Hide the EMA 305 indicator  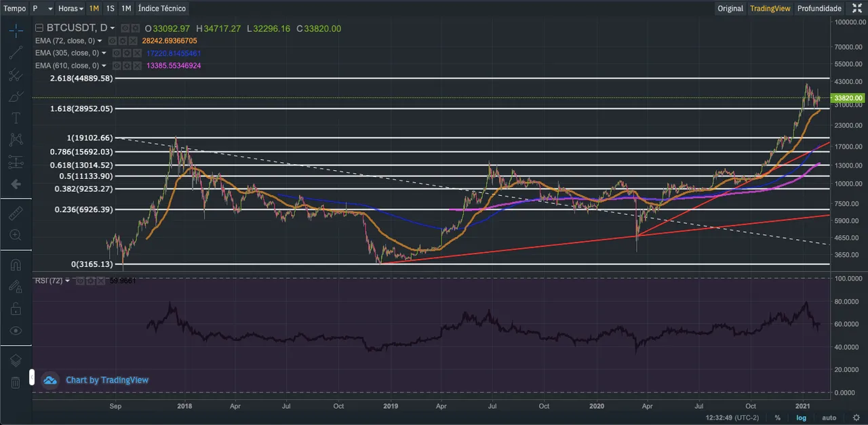[x=117, y=53]
